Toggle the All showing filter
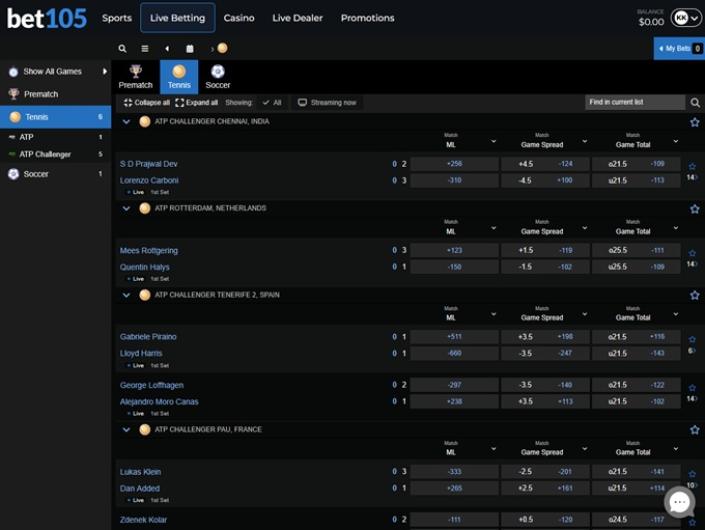705x530 pixels. click(271, 102)
